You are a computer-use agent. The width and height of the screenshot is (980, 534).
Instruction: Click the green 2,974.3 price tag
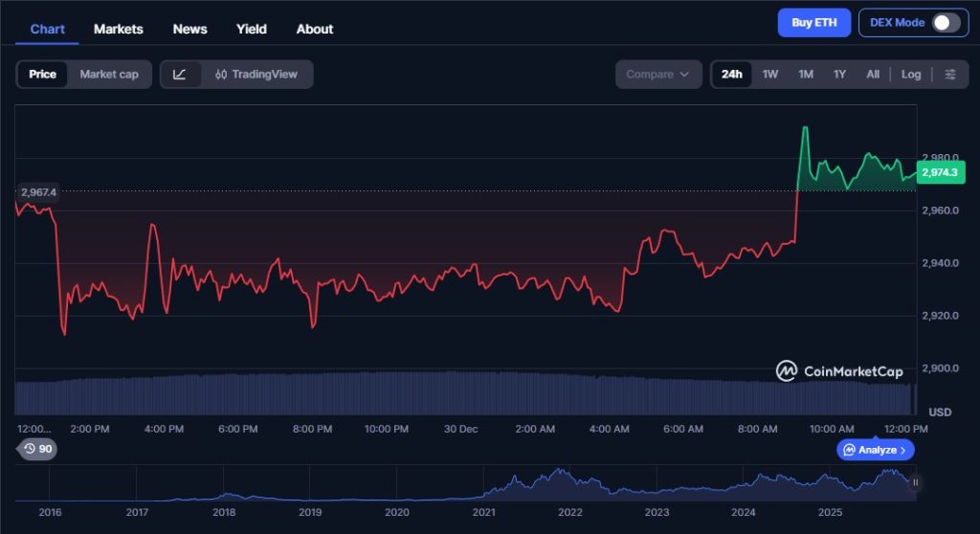[x=941, y=172]
